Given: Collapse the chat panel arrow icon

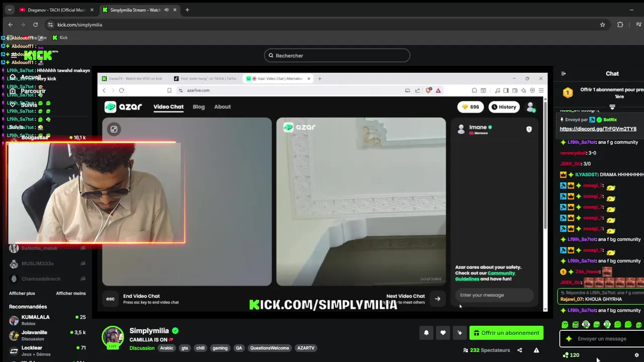Looking at the screenshot, I should point(563,73).
